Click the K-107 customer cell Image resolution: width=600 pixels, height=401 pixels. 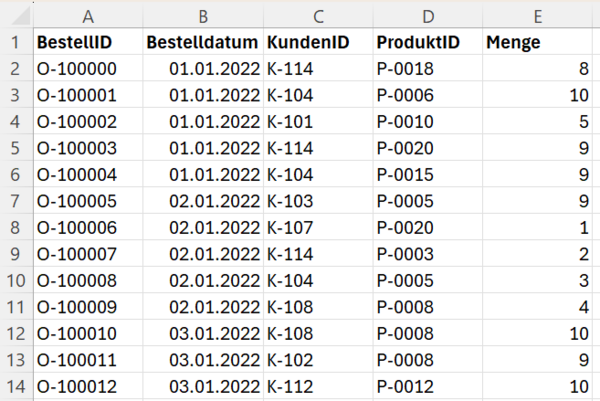[x=318, y=227]
